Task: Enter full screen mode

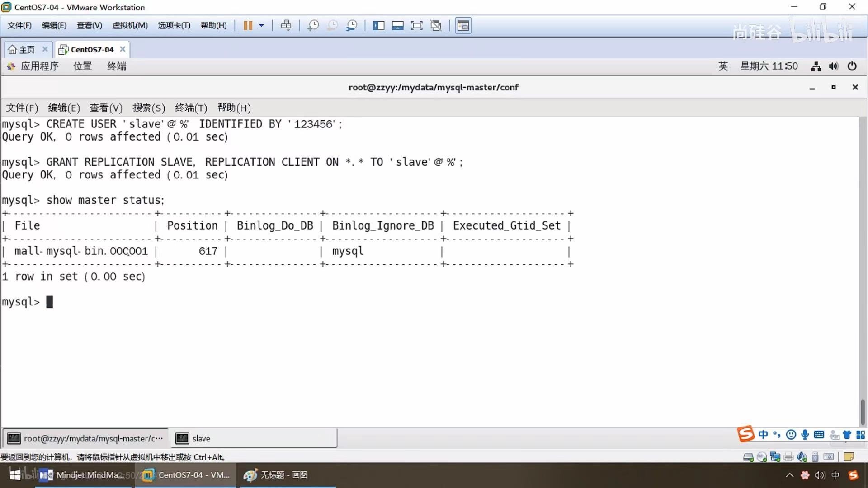Action: (416, 26)
